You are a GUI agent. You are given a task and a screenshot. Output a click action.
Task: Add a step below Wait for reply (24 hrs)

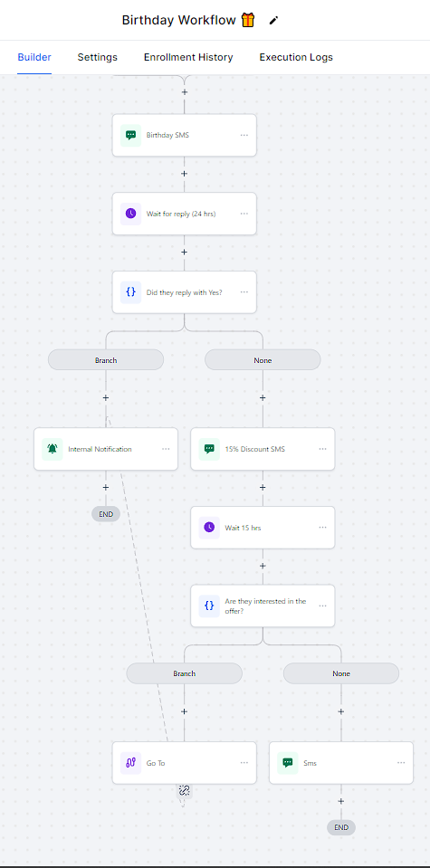pyautogui.click(x=185, y=253)
